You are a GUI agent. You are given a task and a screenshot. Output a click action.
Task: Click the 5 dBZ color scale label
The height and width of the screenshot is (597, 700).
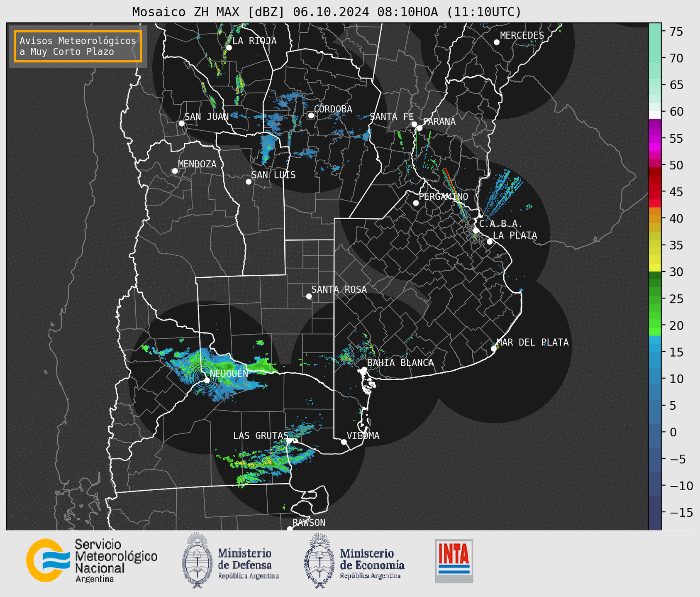[x=673, y=406]
